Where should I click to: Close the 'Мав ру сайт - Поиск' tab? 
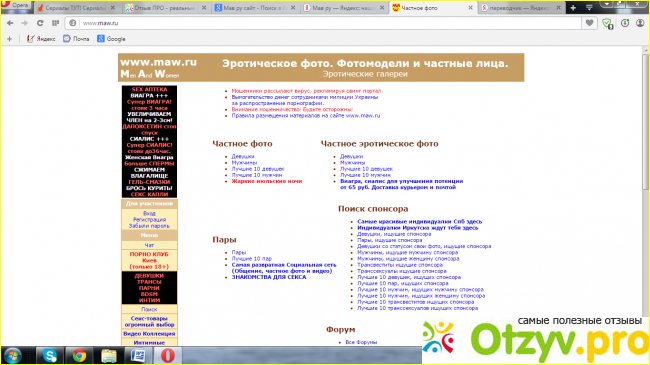click(293, 8)
